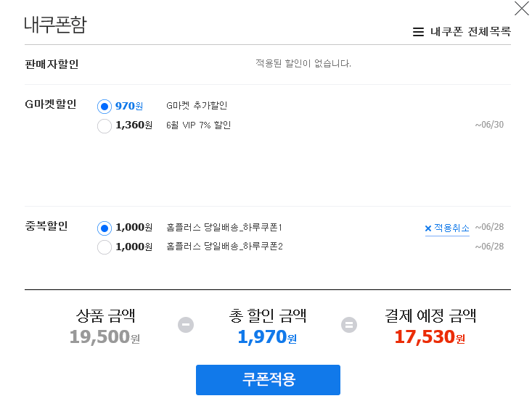Click the equals circle icon
Screen dimensions: 532x409
350,325
